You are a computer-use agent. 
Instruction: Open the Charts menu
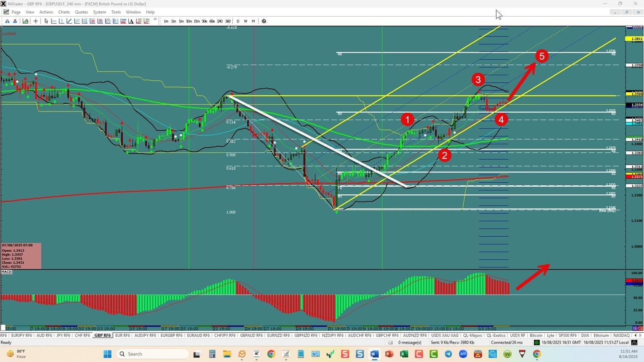pyautogui.click(x=64, y=12)
